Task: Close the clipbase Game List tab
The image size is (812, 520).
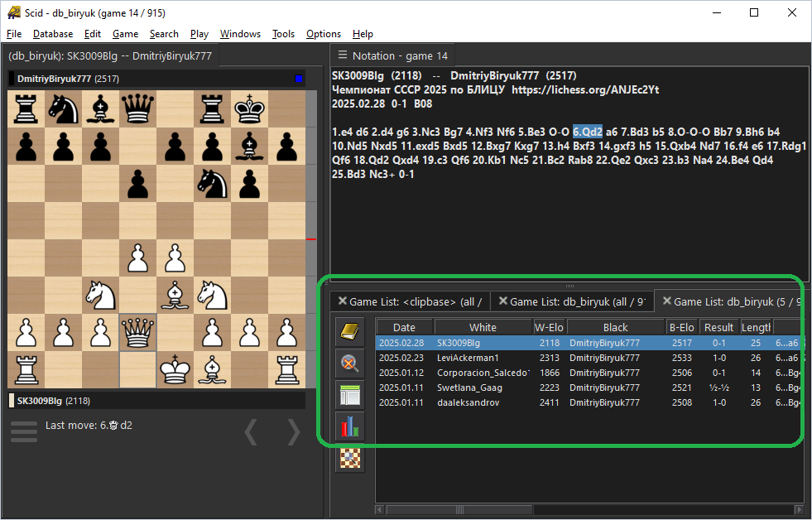Action: click(343, 301)
